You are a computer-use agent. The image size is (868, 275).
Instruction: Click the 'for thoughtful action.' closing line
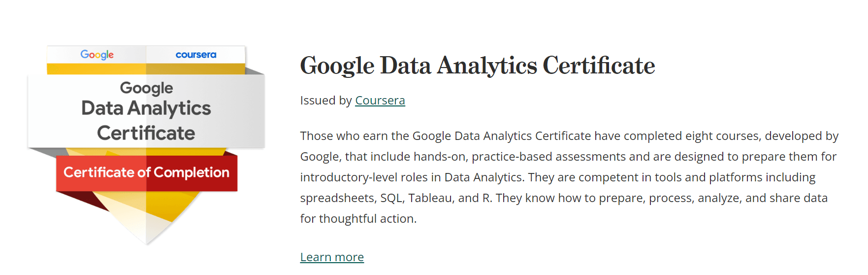[358, 219]
